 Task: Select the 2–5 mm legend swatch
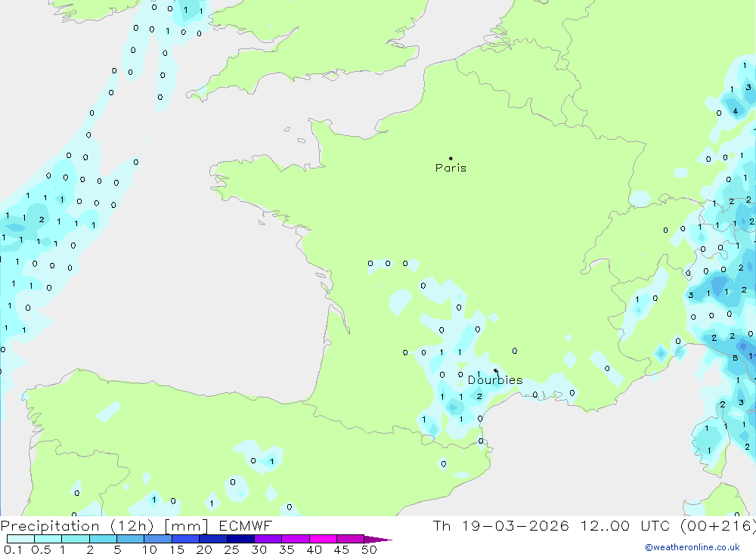(x=103, y=539)
